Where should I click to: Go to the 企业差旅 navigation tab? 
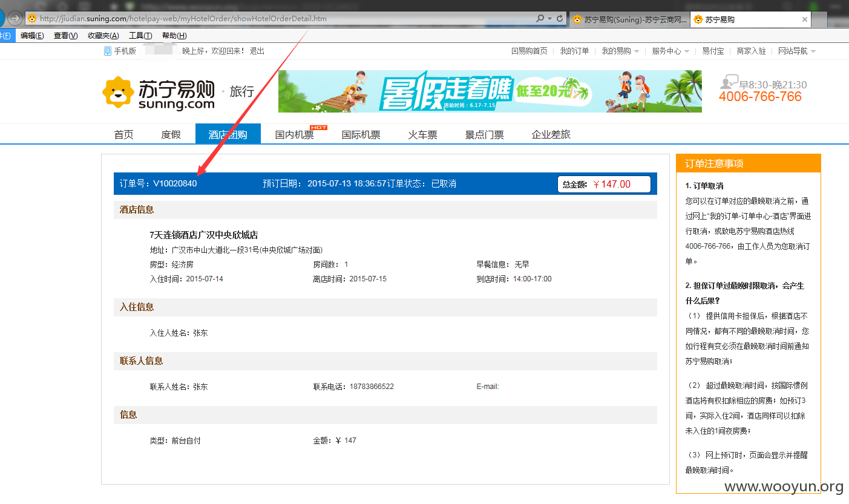[x=551, y=134]
